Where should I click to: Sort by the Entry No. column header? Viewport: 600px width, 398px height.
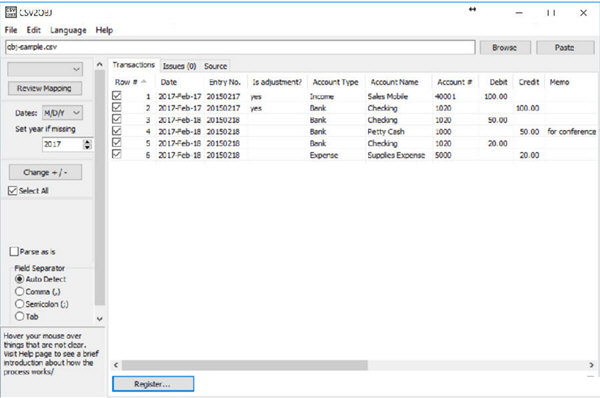(x=225, y=82)
